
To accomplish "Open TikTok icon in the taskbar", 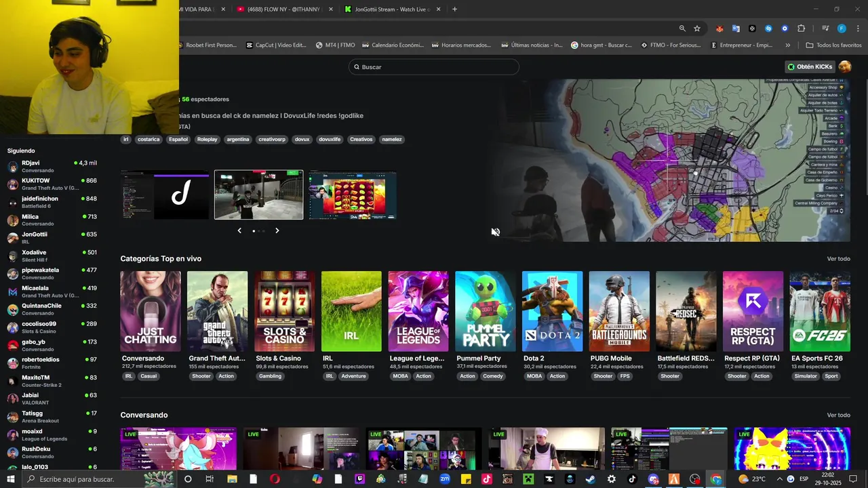I will pos(632,479).
